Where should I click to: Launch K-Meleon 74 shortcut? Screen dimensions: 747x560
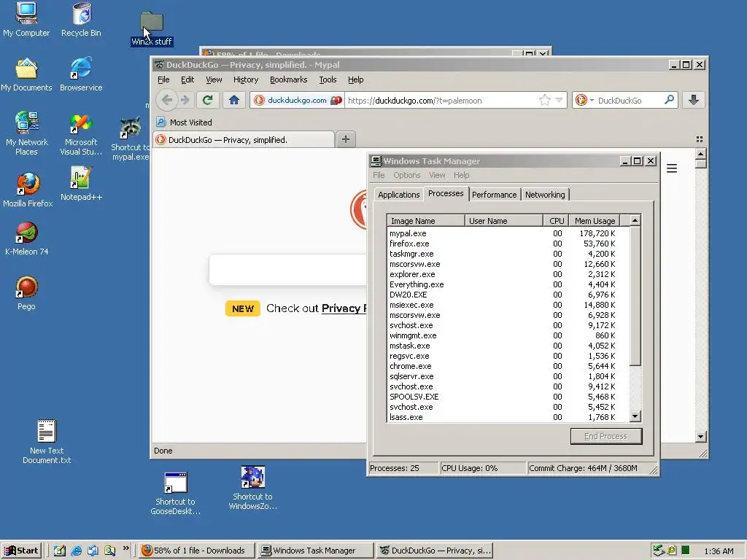click(x=27, y=238)
